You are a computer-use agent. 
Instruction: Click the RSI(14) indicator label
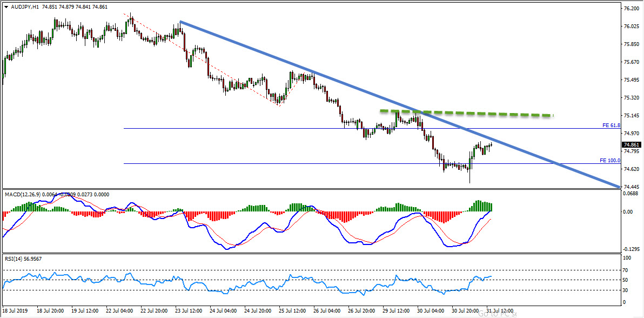pyautogui.click(x=14, y=259)
